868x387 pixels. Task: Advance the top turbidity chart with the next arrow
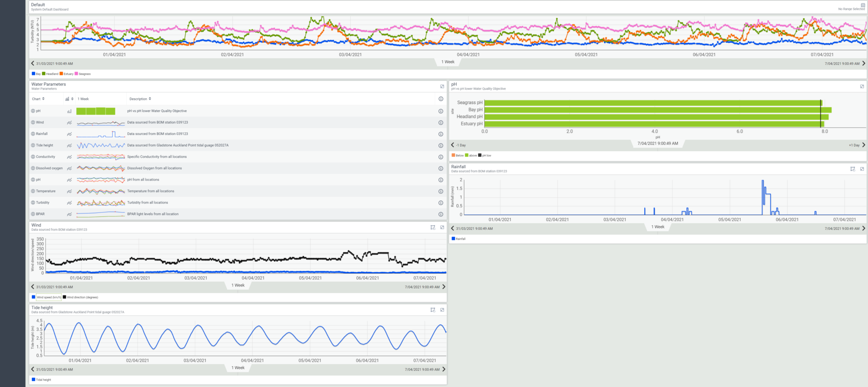tap(864, 63)
